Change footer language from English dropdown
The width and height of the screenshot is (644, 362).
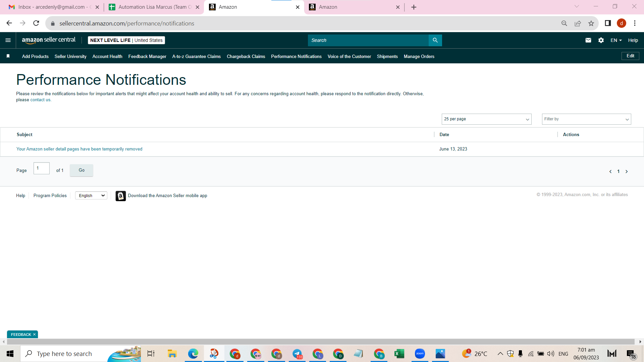91,195
